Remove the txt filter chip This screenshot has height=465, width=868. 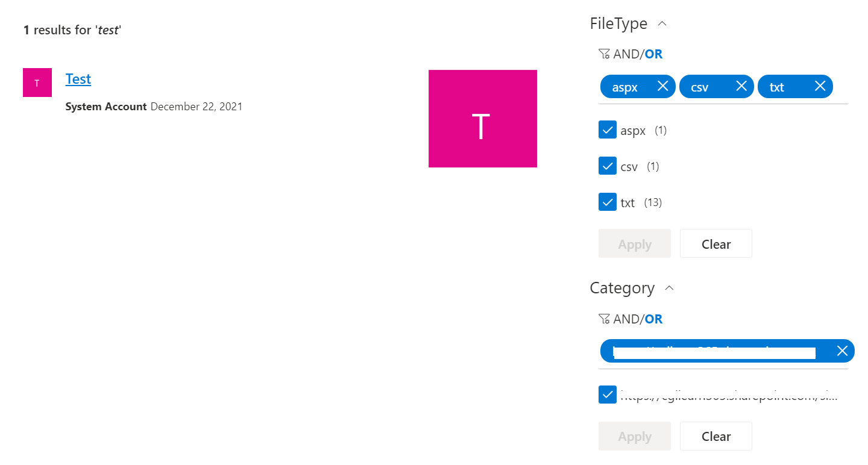click(x=820, y=86)
